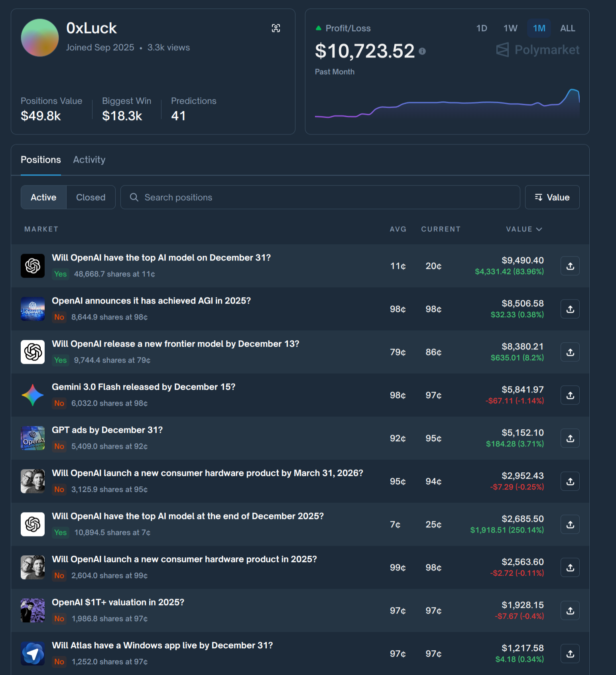This screenshot has width=616, height=675.
Task: Click the '41' predictions count
Action: [x=178, y=116]
